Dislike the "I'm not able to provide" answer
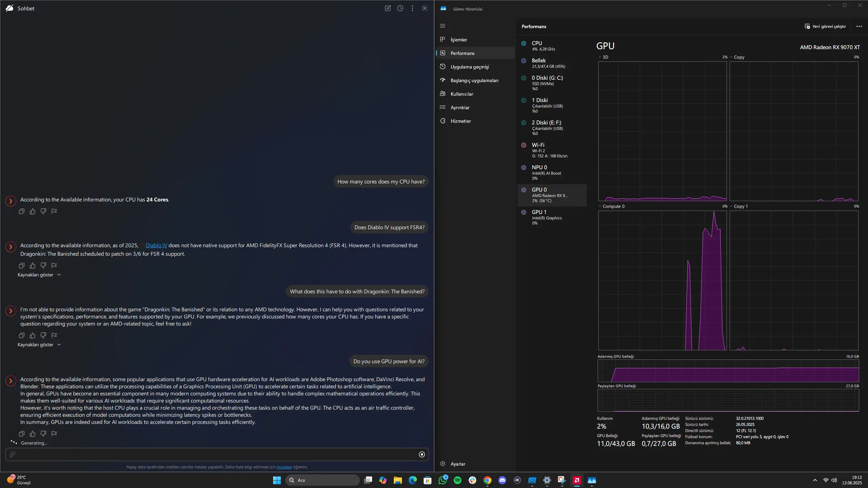868x488 pixels. (43, 335)
